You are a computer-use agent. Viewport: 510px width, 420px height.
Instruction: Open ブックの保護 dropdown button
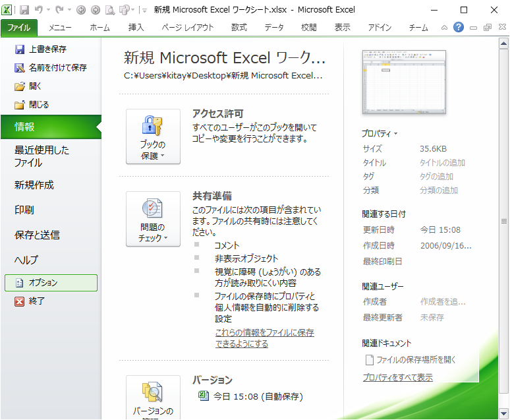pyautogui.click(x=153, y=136)
